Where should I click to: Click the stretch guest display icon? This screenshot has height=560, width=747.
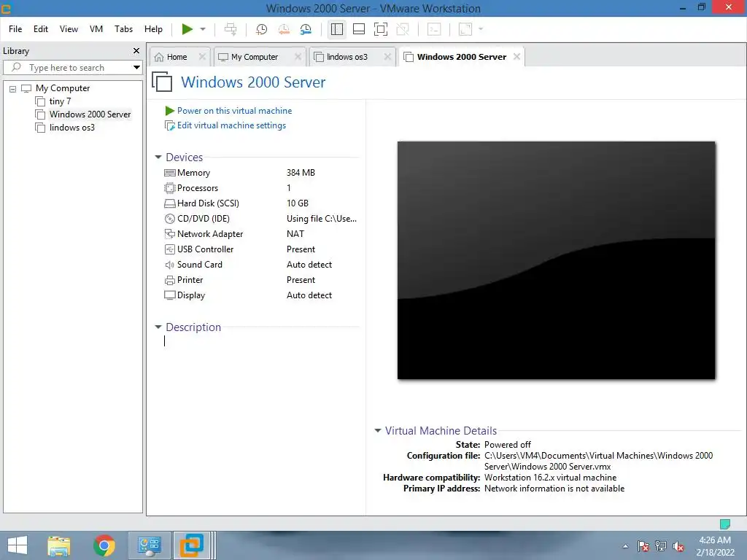pyautogui.click(x=465, y=29)
